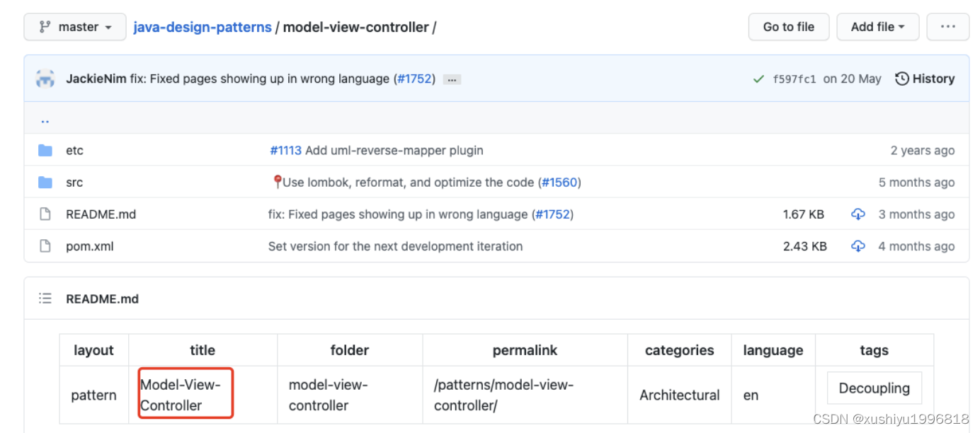Open the etc folder icon

point(45,150)
